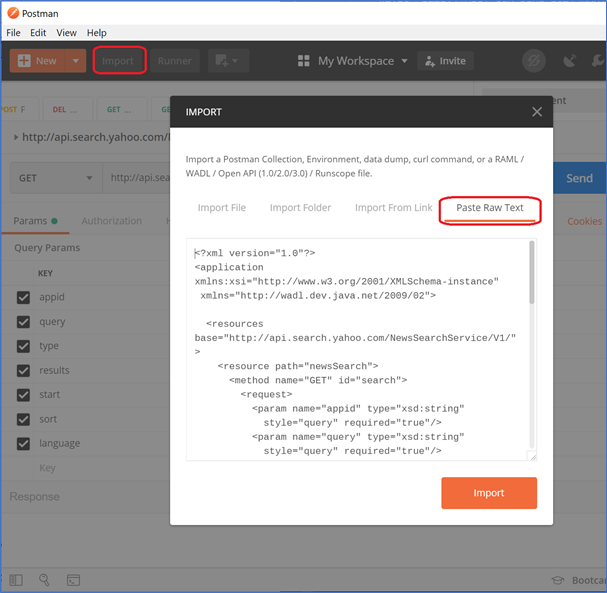The width and height of the screenshot is (607, 593).
Task: Disable the start param checkbox
Action: pyautogui.click(x=23, y=395)
